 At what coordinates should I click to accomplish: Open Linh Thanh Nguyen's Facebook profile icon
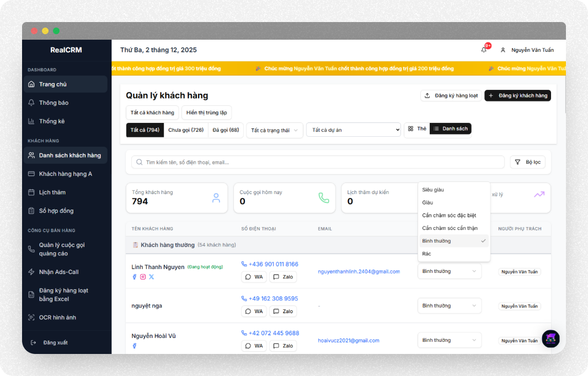point(134,277)
